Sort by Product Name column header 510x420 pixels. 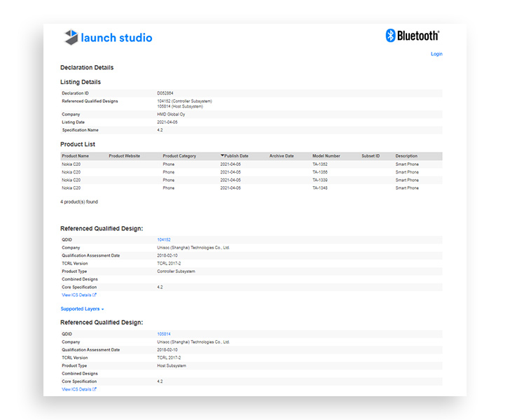click(75, 156)
